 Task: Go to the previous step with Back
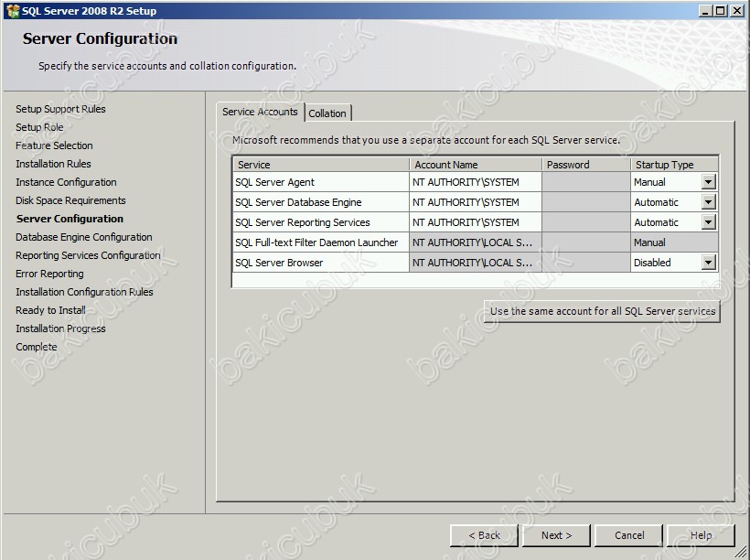[484, 535]
